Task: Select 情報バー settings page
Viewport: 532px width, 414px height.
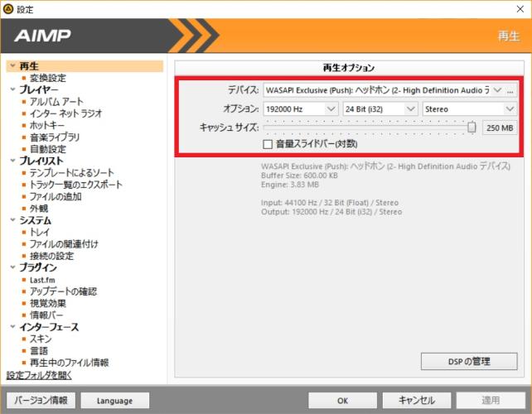Action: (x=46, y=315)
